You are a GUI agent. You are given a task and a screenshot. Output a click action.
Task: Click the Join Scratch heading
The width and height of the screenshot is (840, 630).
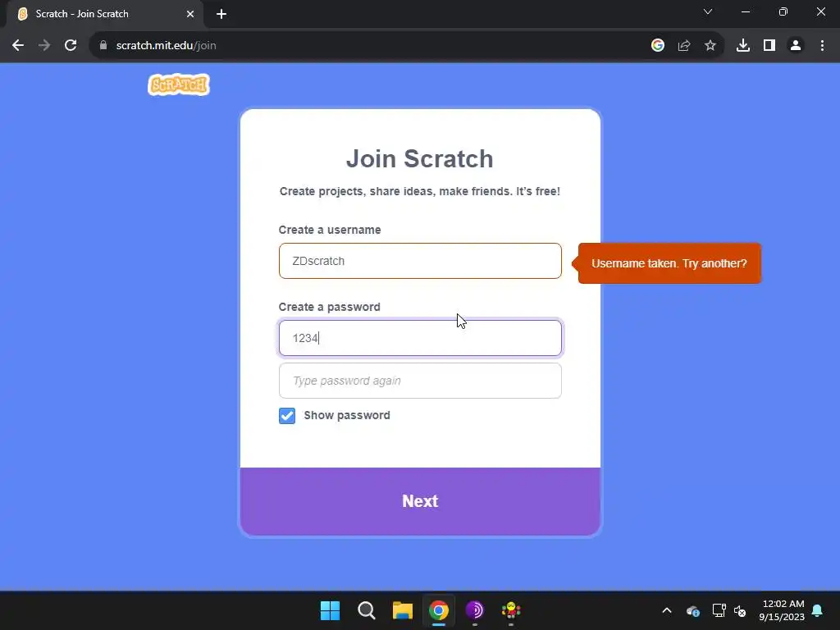[419, 158]
